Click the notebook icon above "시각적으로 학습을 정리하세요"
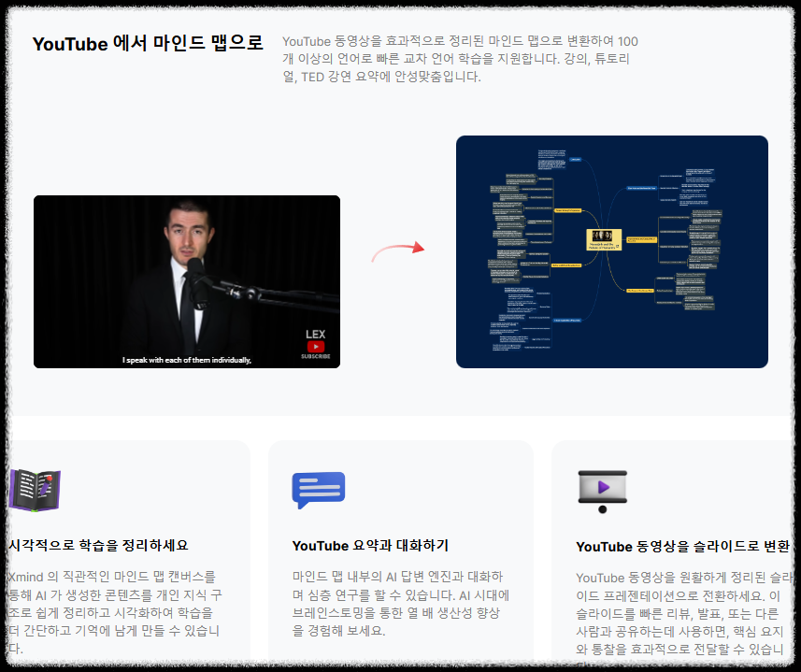 coord(35,490)
